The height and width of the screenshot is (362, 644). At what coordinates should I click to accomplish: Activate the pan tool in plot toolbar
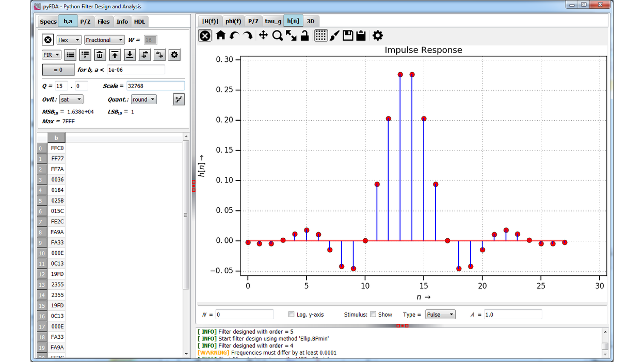263,36
